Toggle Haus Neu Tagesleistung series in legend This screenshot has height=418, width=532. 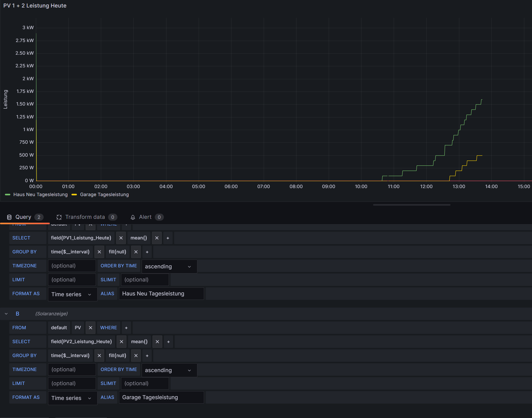[x=40, y=195]
